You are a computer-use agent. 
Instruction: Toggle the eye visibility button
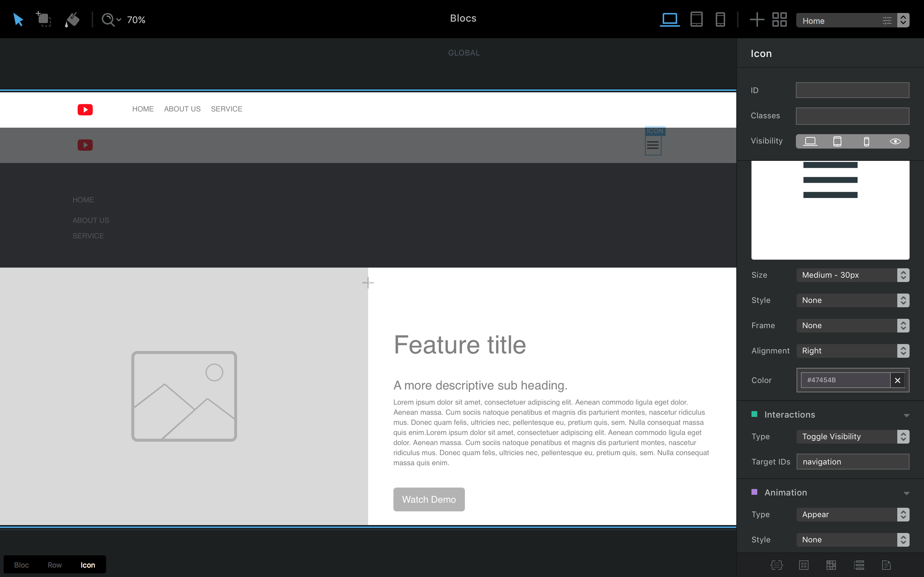pyautogui.click(x=895, y=141)
